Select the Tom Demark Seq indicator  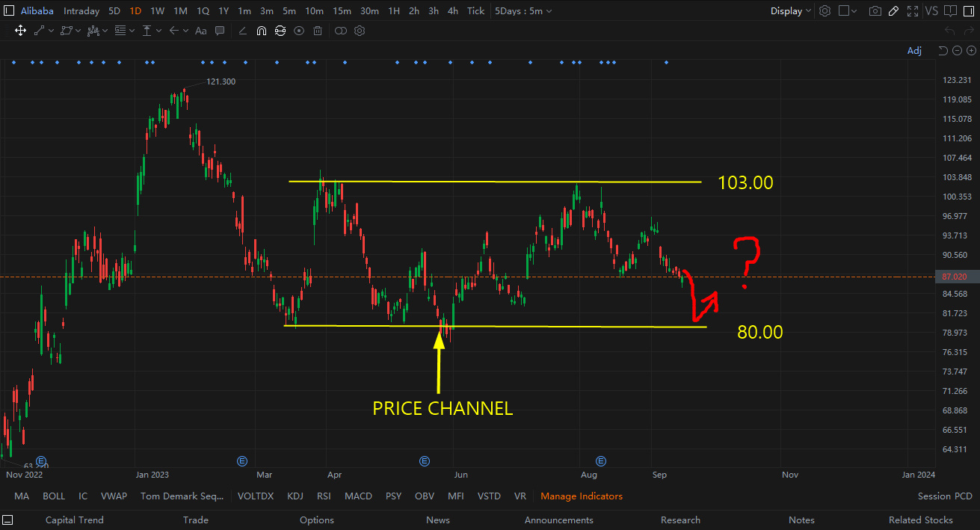182,496
